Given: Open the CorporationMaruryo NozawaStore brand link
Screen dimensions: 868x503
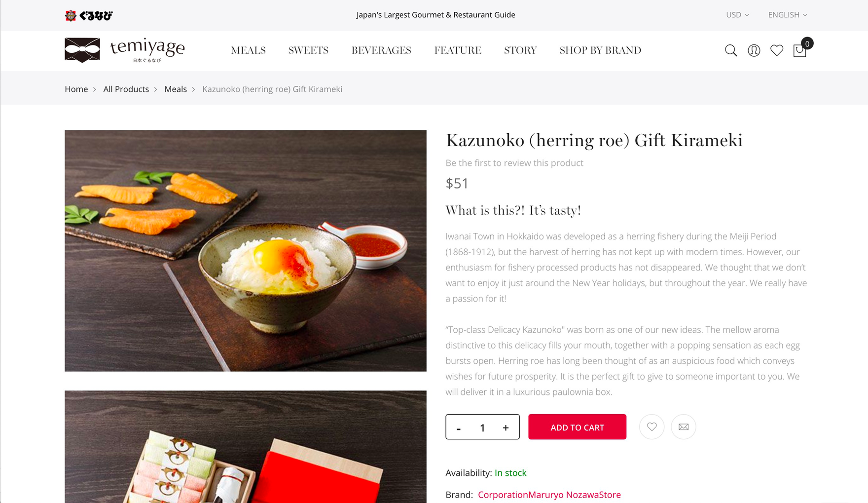Looking at the screenshot, I should pos(549,495).
